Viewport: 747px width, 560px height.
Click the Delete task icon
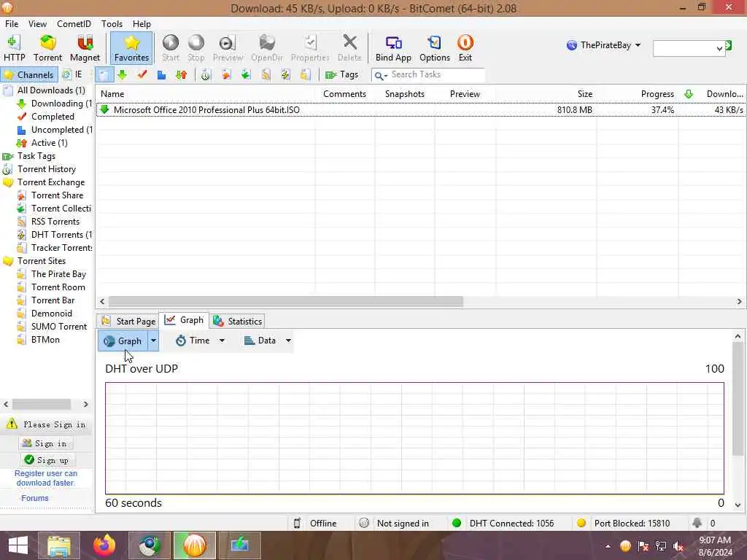pyautogui.click(x=349, y=48)
